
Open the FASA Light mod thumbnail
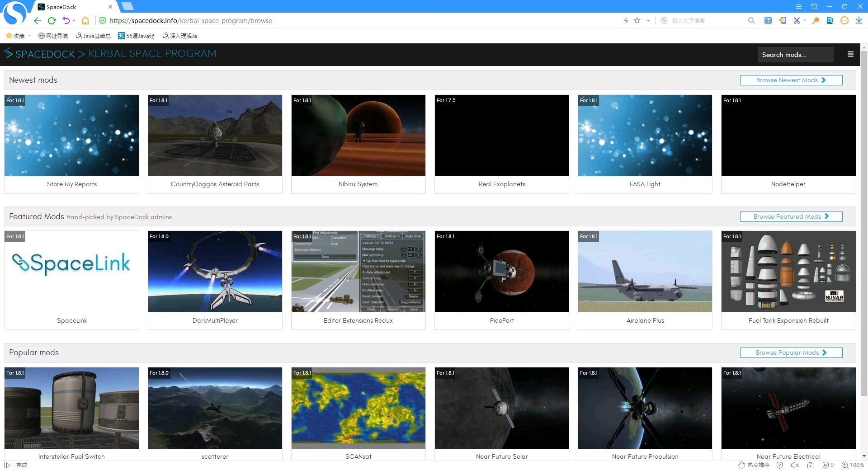point(645,136)
